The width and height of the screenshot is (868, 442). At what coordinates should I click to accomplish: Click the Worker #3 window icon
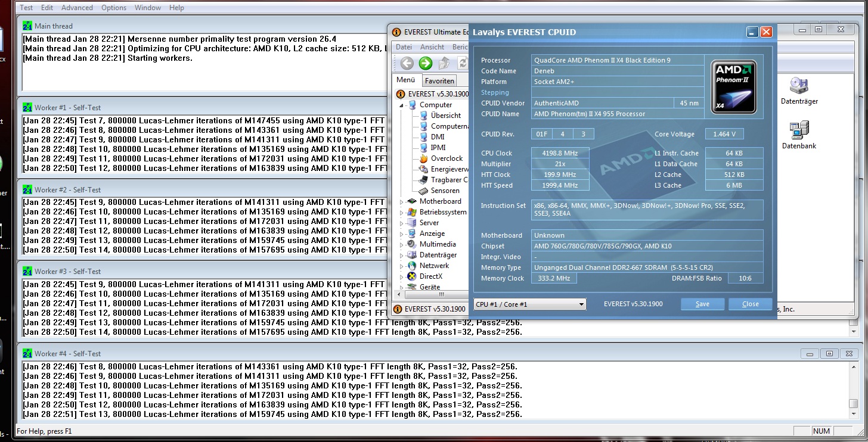click(x=27, y=271)
